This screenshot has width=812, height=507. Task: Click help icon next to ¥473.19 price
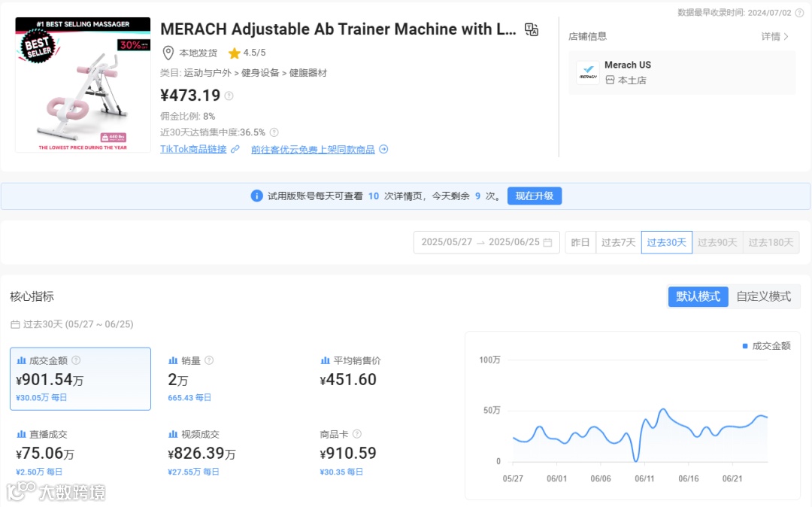tap(229, 96)
